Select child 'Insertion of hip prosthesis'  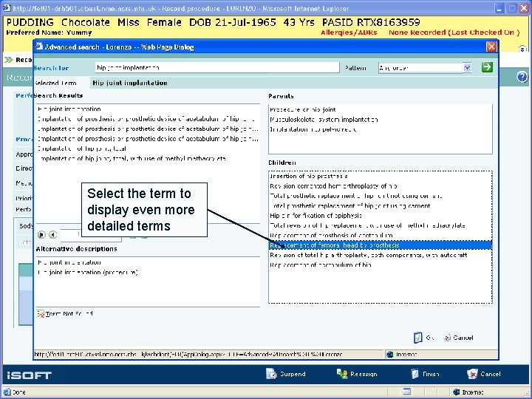point(308,176)
